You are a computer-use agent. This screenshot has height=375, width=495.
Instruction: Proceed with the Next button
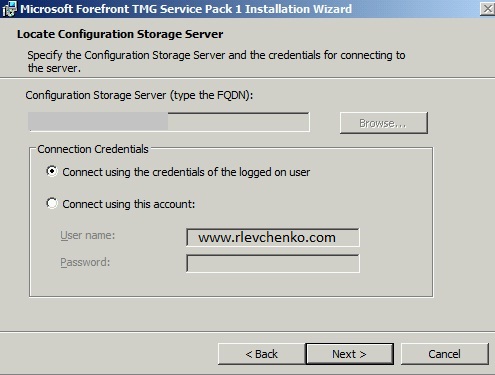349,354
